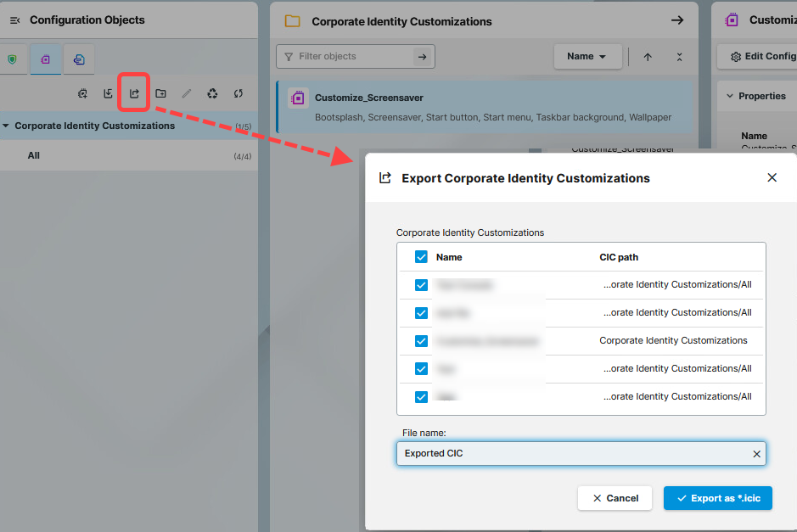This screenshot has height=532, width=797.
Task: Toggle the select-all Name header checkbox
Action: (x=421, y=257)
